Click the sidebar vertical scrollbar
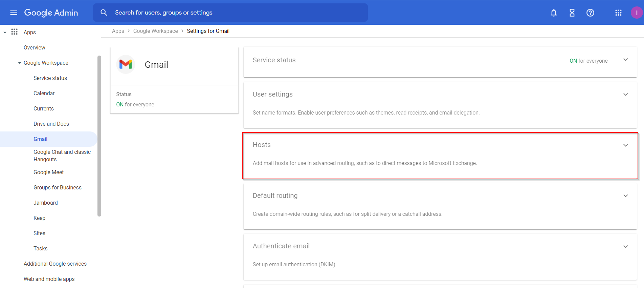Screen dimensions: 644x288 [x=99, y=136]
